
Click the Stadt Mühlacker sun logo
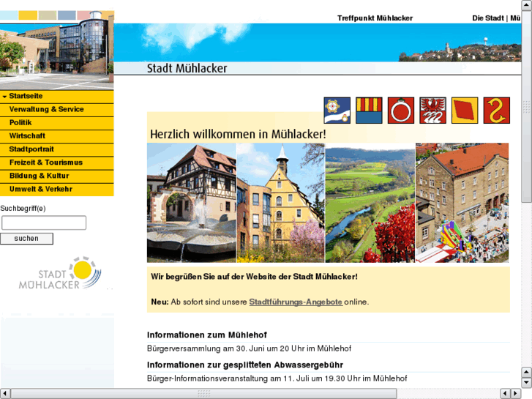click(60, 273)
